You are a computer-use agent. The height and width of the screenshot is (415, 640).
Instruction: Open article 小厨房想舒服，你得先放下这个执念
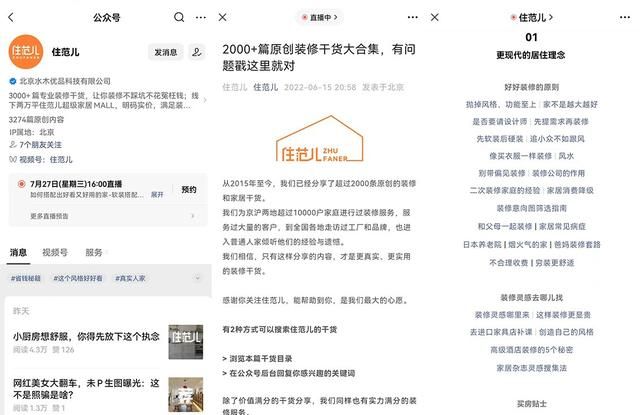pos(86,337)
